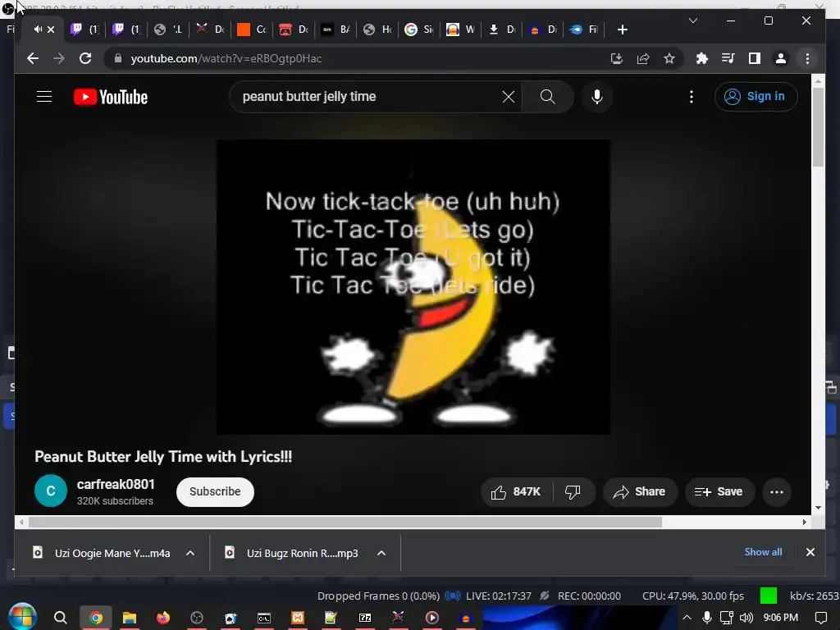Mute the YouTube tab via its speaker icon
Viewport: 840px width, 630px height.
coord(38,29)
